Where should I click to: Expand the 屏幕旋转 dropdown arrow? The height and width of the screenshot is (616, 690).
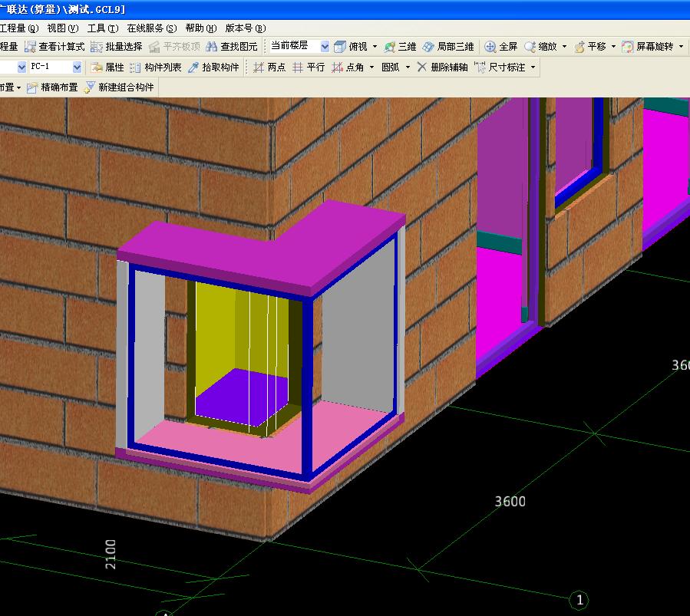[682, 46]
